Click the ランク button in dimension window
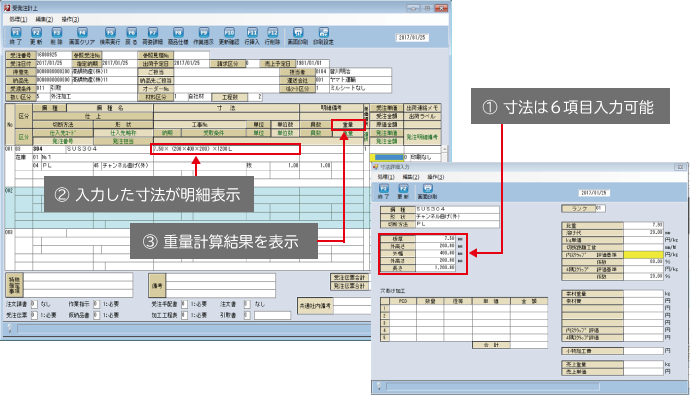The width and height of the screenshot is (690, 396). 578,209
